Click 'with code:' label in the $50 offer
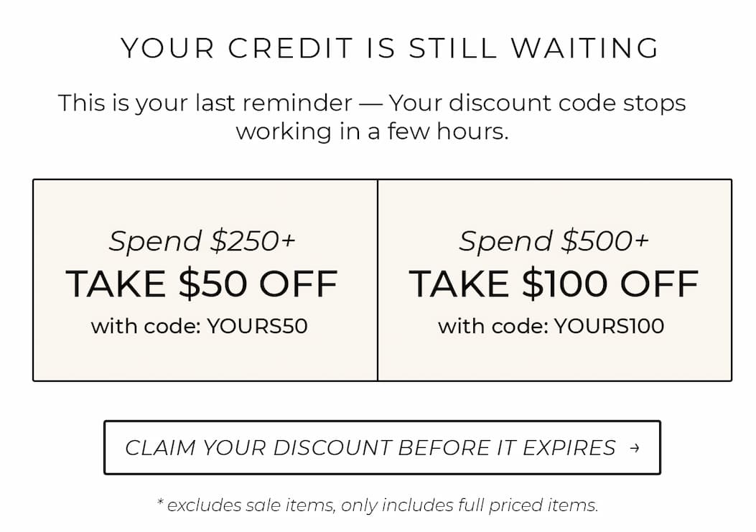The width and height of the screenshot is (756, 532). coord(146,326)
